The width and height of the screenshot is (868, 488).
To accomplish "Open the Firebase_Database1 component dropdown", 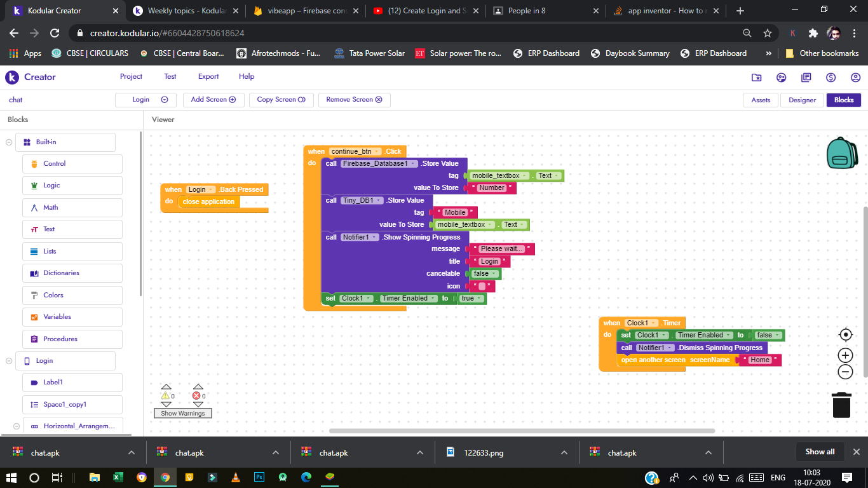I will pos(379,164).
